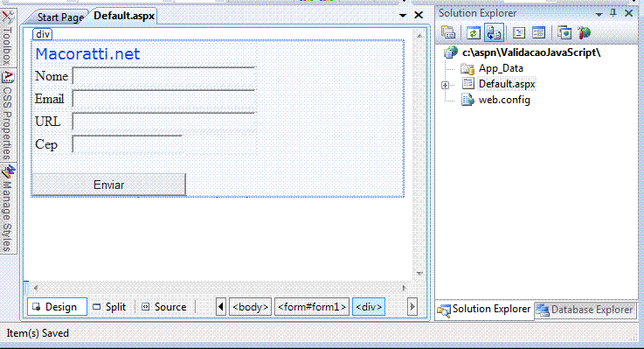Viewport: 644px width, 349px height.
Task: Open Solution Explorer window position dropdown
Action: click(x=599, y=14)
